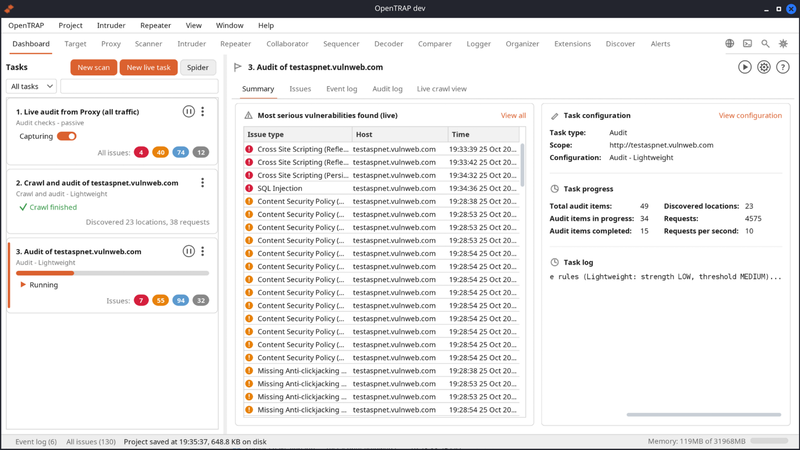Toggle the Capturing switch off
Viewport: 800px width, 450px height.
click(x=67, y=136)
